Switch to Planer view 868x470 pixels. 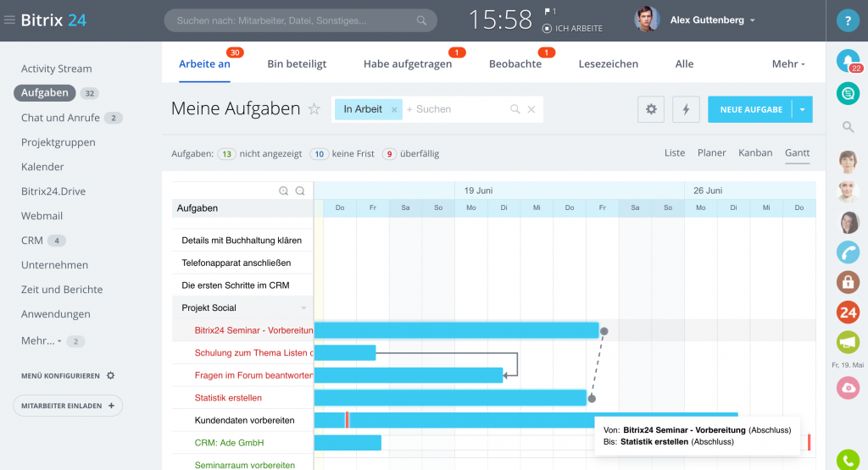(711, 153)
